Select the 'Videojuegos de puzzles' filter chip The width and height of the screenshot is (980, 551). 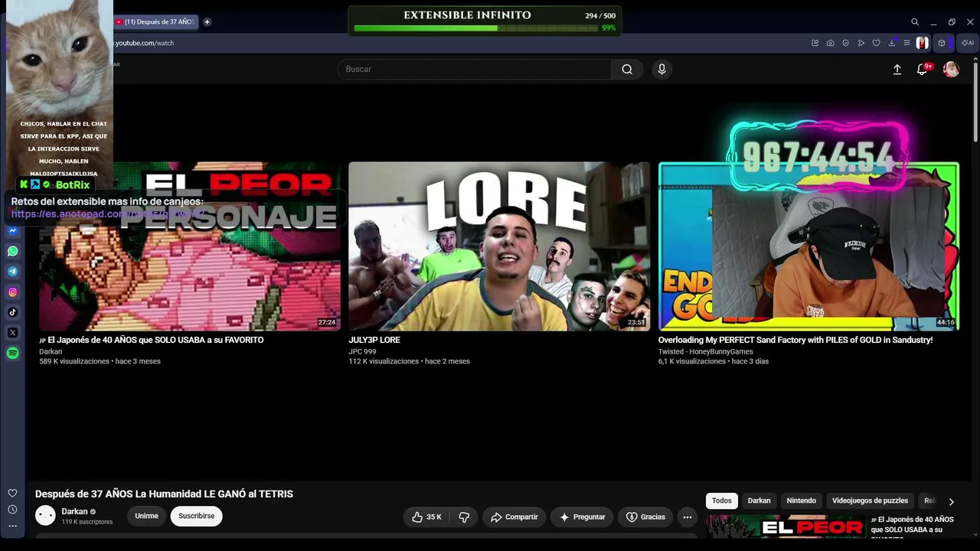[870, 500]
